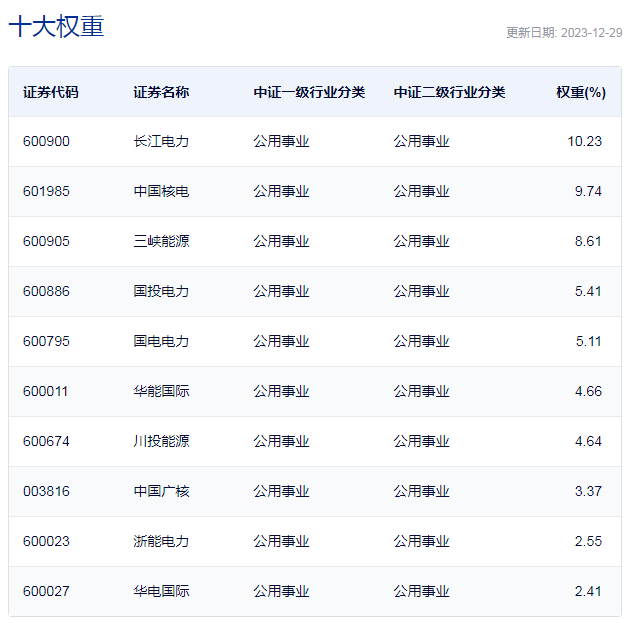Select stock code 600023
This screenshot has width=634, height=623.
[x=46, y=541]
